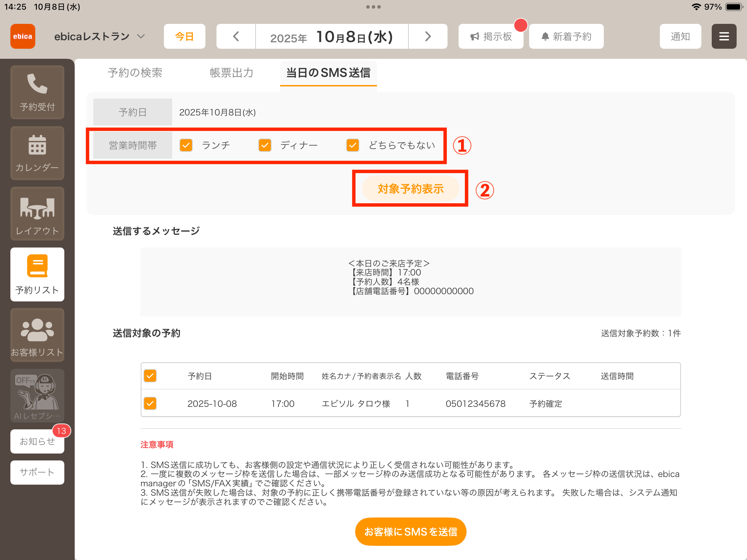Click the 送信対象予約数：1件 count
Viewport: 747px width, 560px height.
pos(641,333)
